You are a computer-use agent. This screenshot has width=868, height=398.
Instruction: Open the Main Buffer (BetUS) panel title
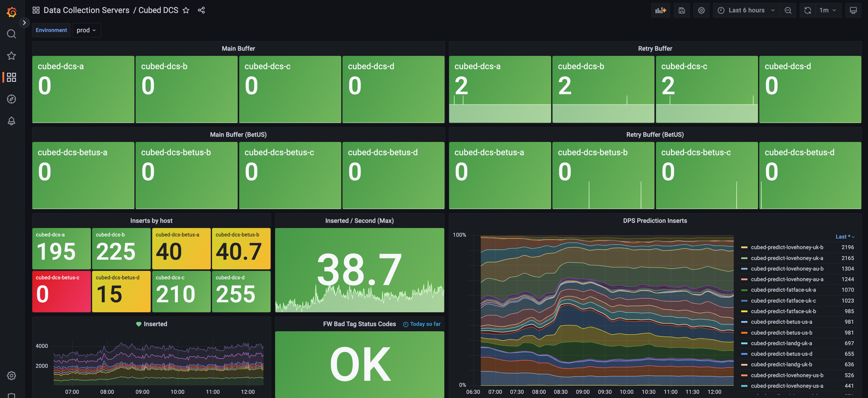[238, 134]
